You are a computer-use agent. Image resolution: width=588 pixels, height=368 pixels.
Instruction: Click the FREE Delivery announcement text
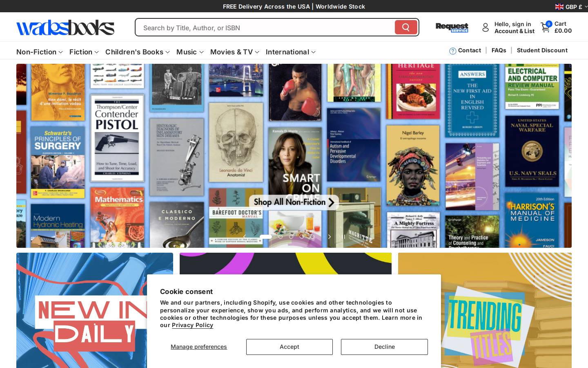pos(294,7)
